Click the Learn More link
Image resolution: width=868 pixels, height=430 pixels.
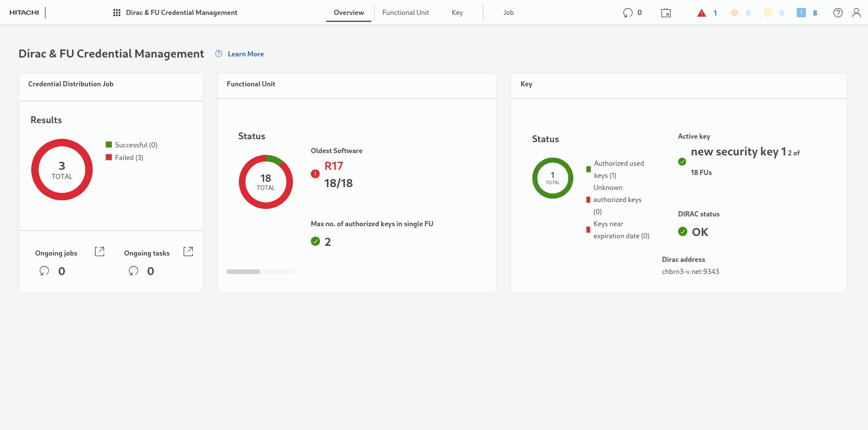coord(246,54)
